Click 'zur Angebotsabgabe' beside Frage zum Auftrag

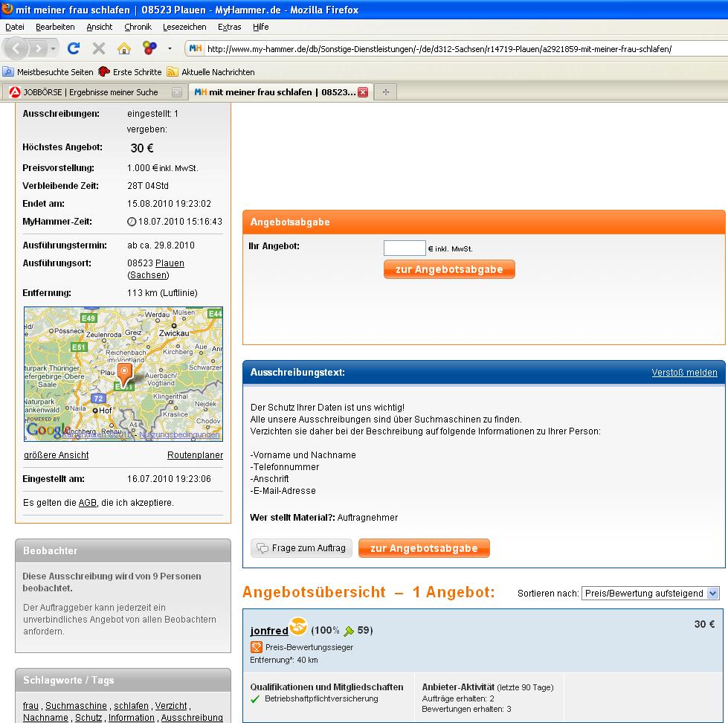click(x=424, y=548)
